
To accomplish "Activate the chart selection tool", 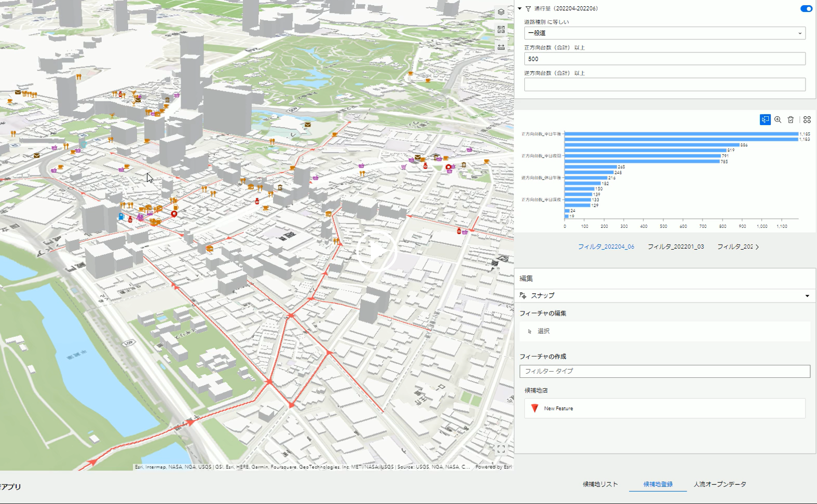I will pyautogui.click(x=765, y=120).
